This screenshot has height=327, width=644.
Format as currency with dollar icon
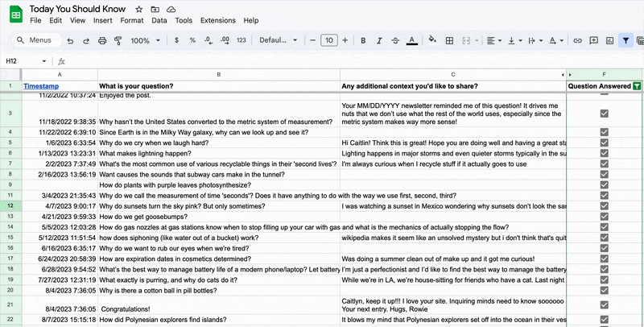pos(176,40)
